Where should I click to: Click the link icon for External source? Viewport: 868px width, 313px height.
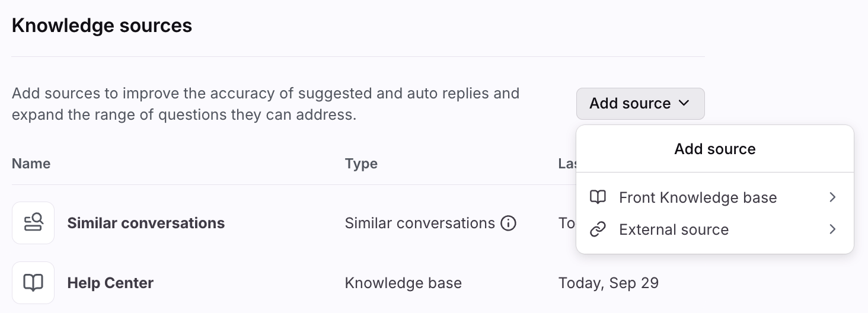coord(598,229)
